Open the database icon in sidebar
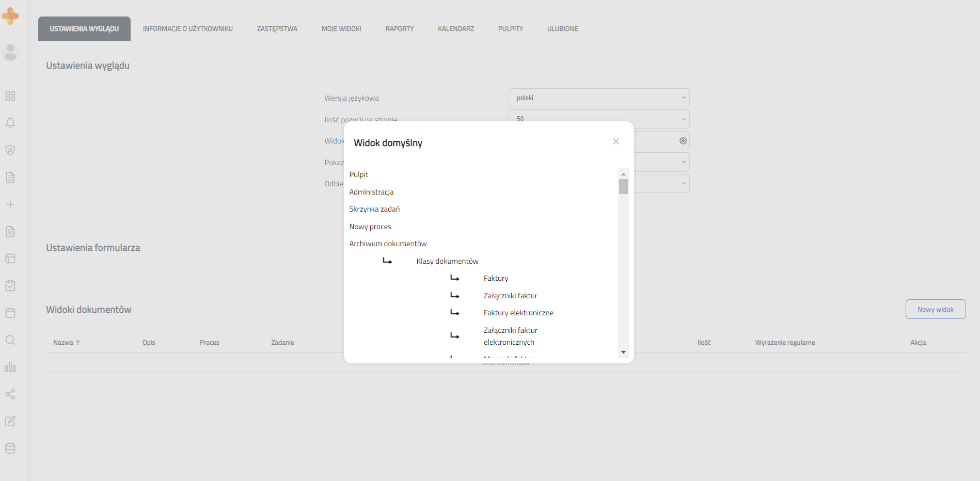Image resolution: width=980 pixels, height=481 pixels. [10, 448]
